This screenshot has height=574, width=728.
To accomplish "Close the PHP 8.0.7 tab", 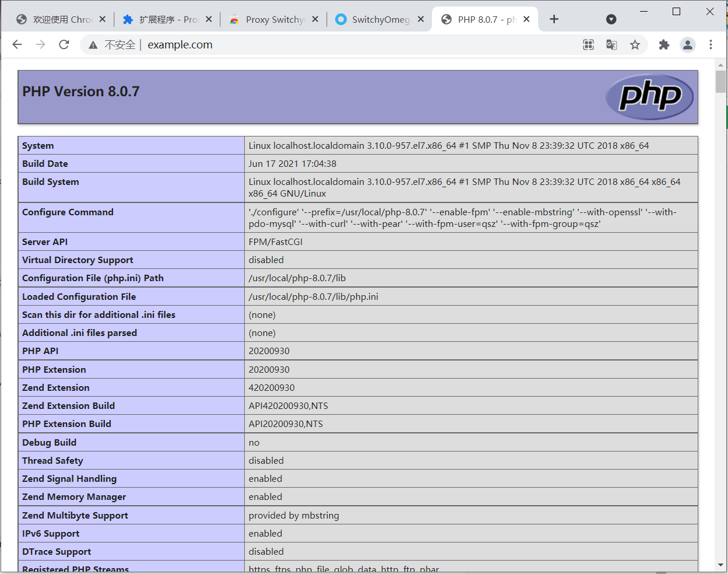I will (526, 19).
